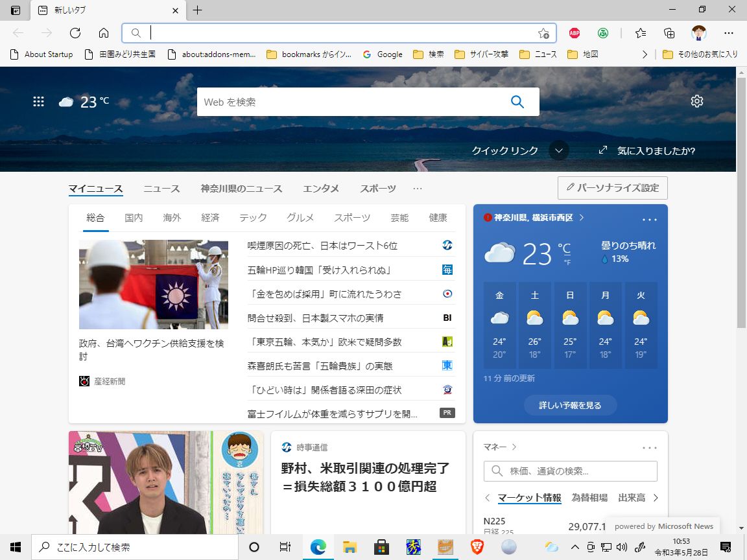
Task: Open the About Startup bookmark
Action: (42, 54)
